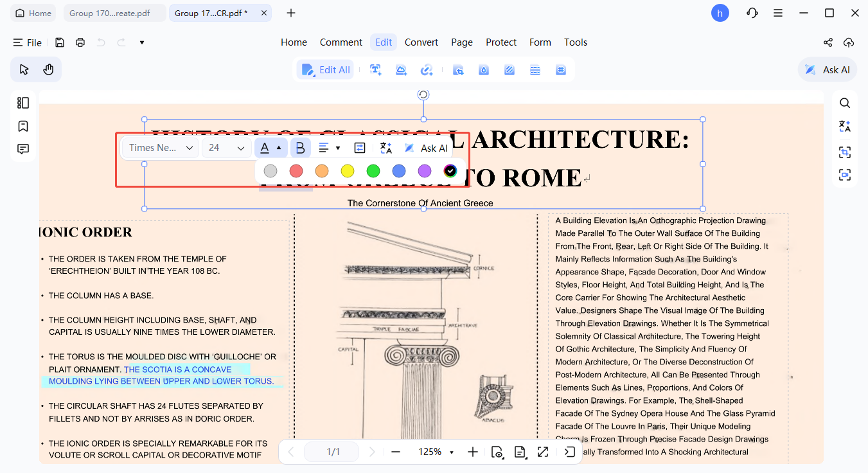Switch to the Convert ribbon tab
This screenshot has width=868, height=473.
[421, 42]
